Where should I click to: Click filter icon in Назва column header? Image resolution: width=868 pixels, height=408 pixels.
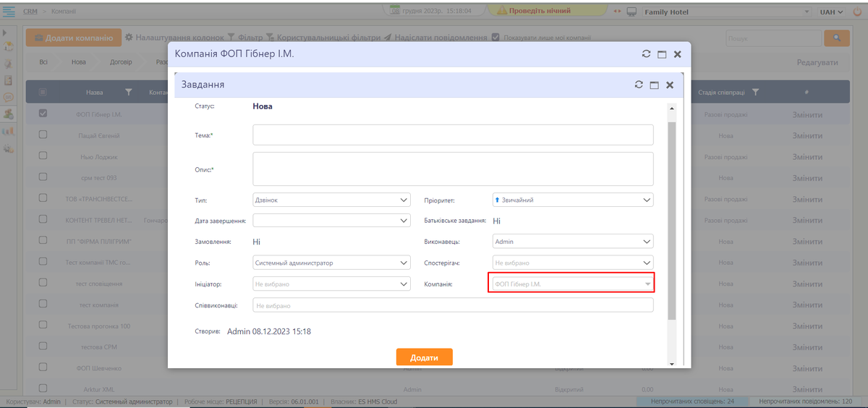pyautogui.click(x=129, y=93)
